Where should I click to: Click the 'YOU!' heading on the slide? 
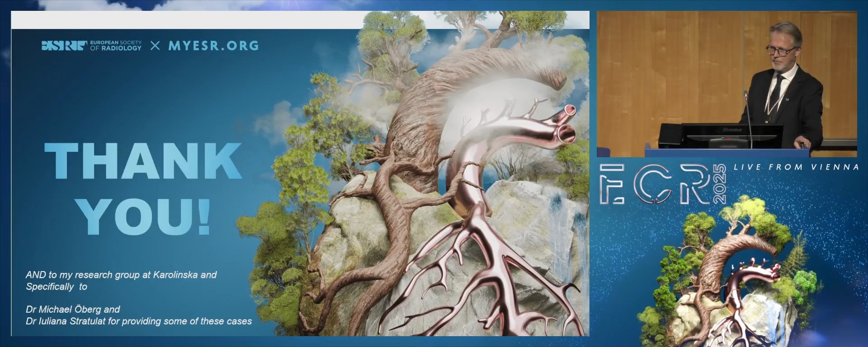(x=143, y=216)
